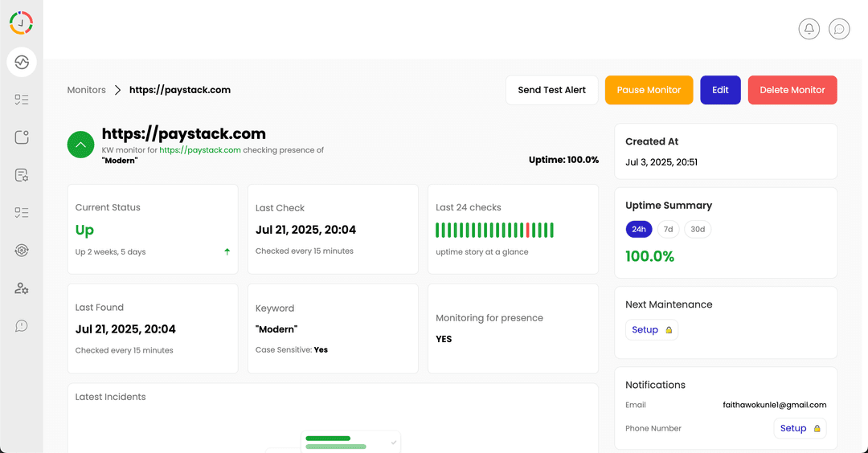Select the 24h uptime range
Viewport: 868px width, 453px height.
click(639, 229)
